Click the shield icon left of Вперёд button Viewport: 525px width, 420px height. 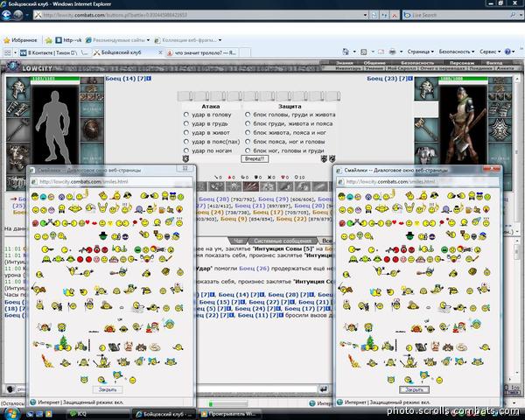point(185,158)
